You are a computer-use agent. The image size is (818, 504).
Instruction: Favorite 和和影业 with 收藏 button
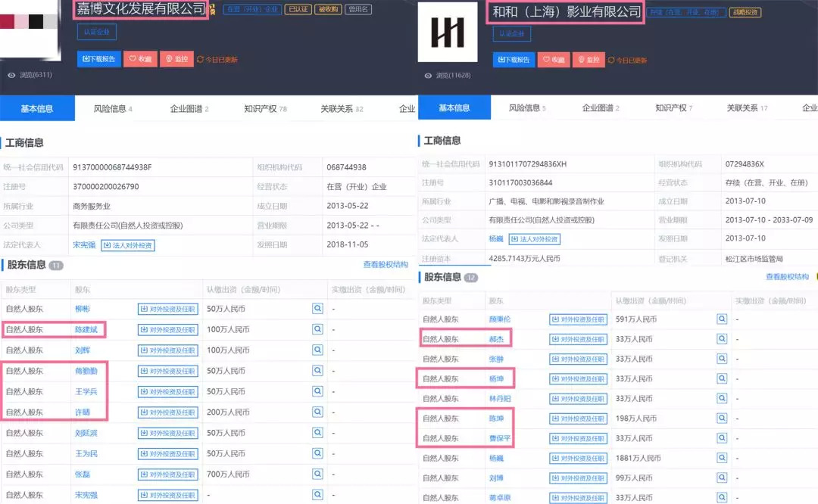coord(554,60)
